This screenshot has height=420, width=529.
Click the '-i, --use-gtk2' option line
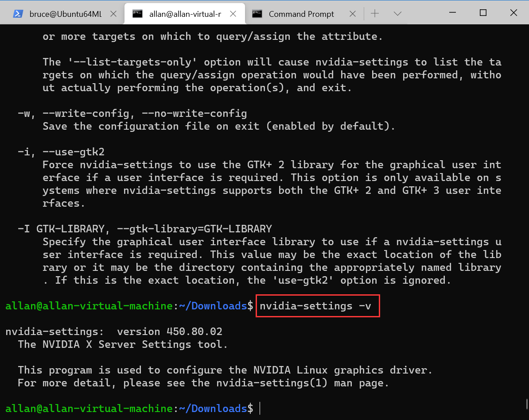pos(61,152)
